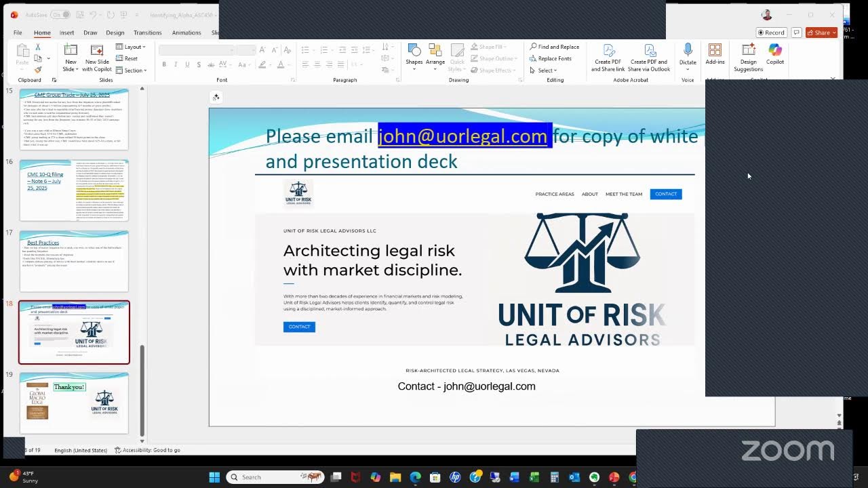The height and width of the screenshot is (488, 868).
Task: Open the font name combo box
Action: point(197,50)
